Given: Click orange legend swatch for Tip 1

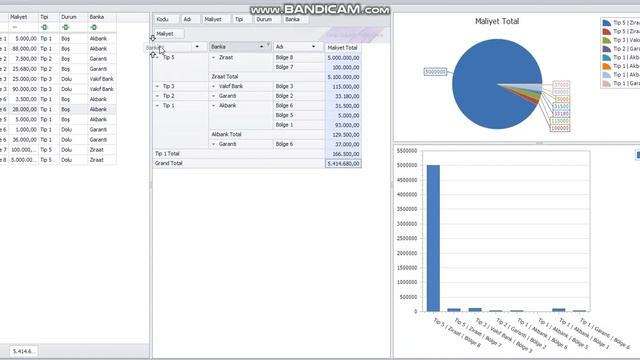Looking at the screenshot, I should 607,66.
